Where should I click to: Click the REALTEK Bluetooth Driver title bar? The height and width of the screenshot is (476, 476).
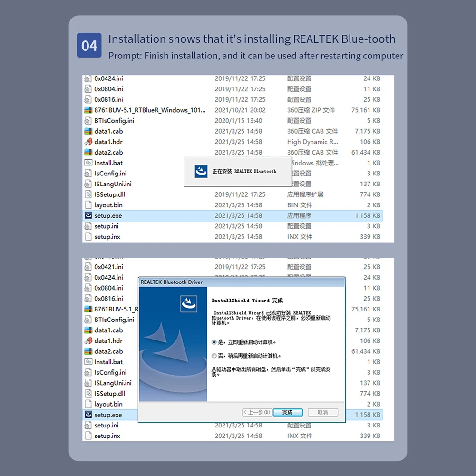pyautogui.click(x=242, y=282)
